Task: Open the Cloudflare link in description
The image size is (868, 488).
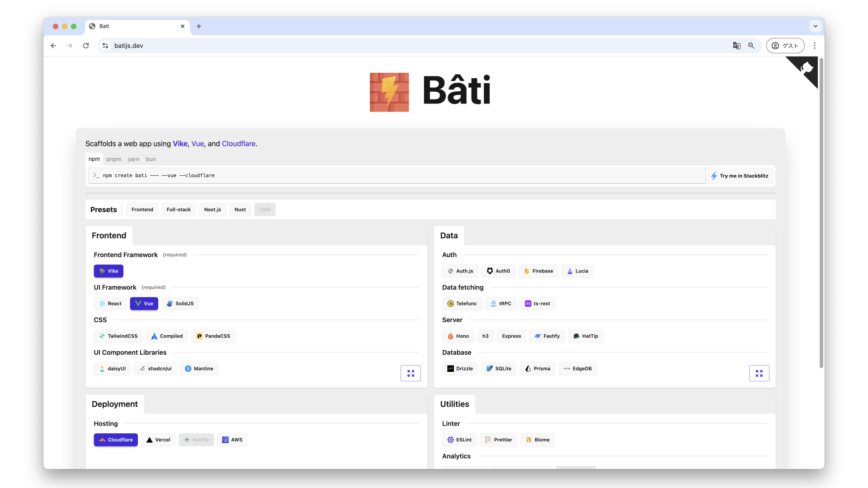Action: pyautogui.click(x=238, y=144)
